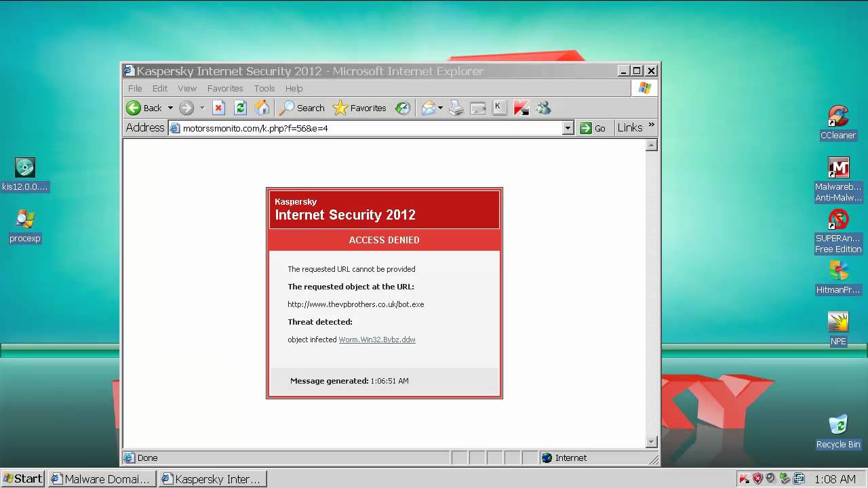The image size is (868, 488).
Task: Open the SUPERAntiSpyware Free Edition desktop icon
Action: pyautogui.click(x=838, y=231)
